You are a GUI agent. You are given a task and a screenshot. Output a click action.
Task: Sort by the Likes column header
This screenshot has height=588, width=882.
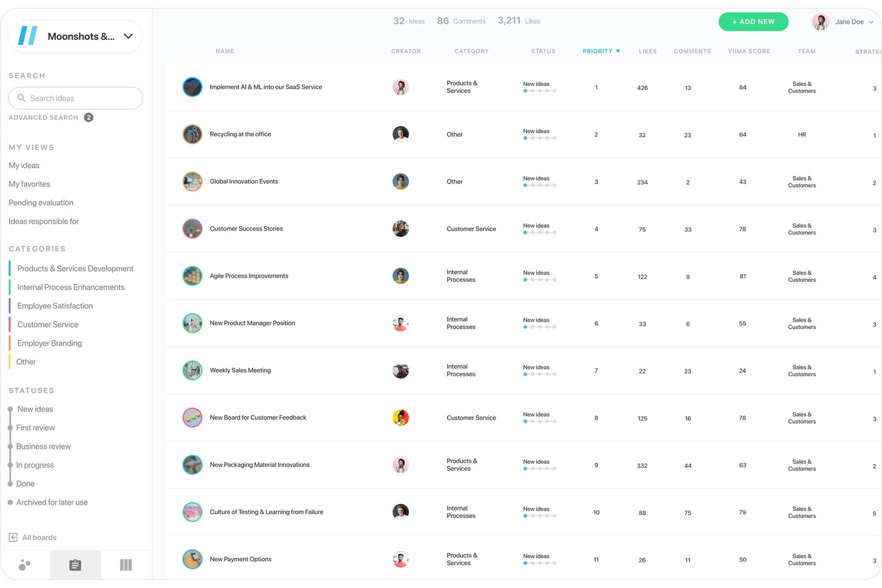pyautogui.click(x=647, y=51)
